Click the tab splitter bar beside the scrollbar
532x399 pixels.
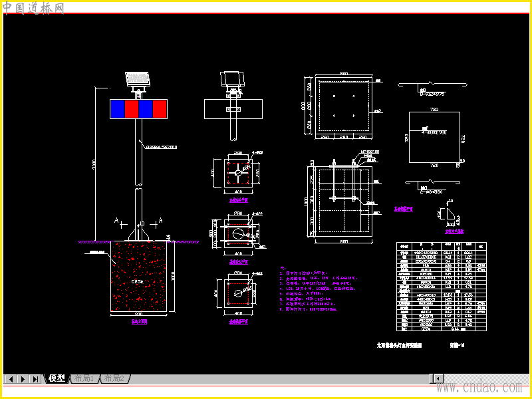(432, 378)
